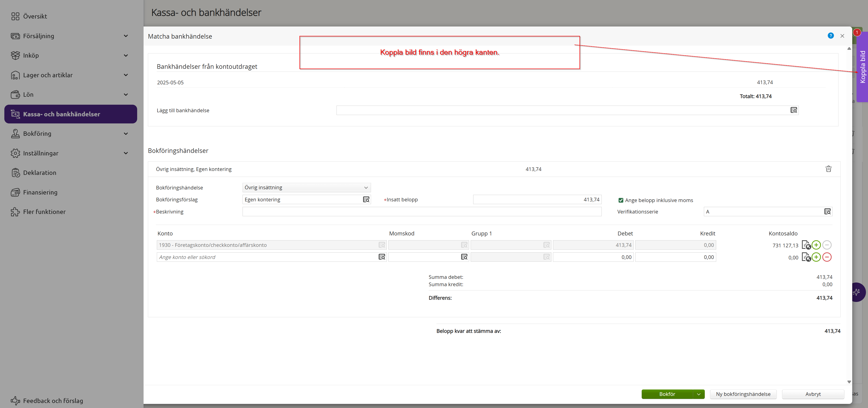Open the lookup icon in Lägg till bankhändelse field
This screenshot has width=868, height=408.
793,110
